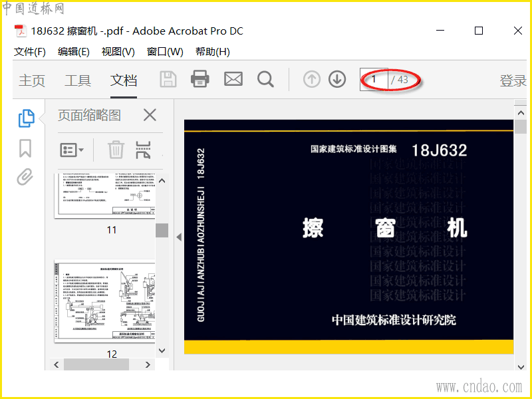Open the 视图(V) menu

click(x=118, y=52)
